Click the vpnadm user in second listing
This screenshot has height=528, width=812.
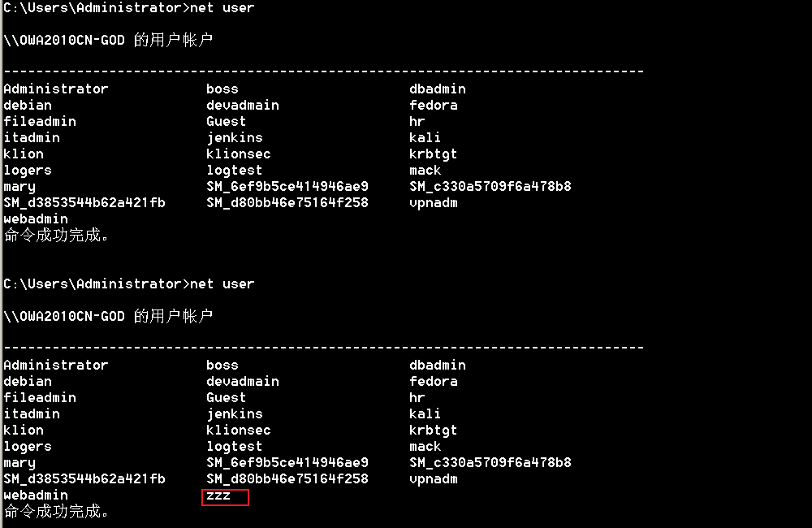pos(433,478)
